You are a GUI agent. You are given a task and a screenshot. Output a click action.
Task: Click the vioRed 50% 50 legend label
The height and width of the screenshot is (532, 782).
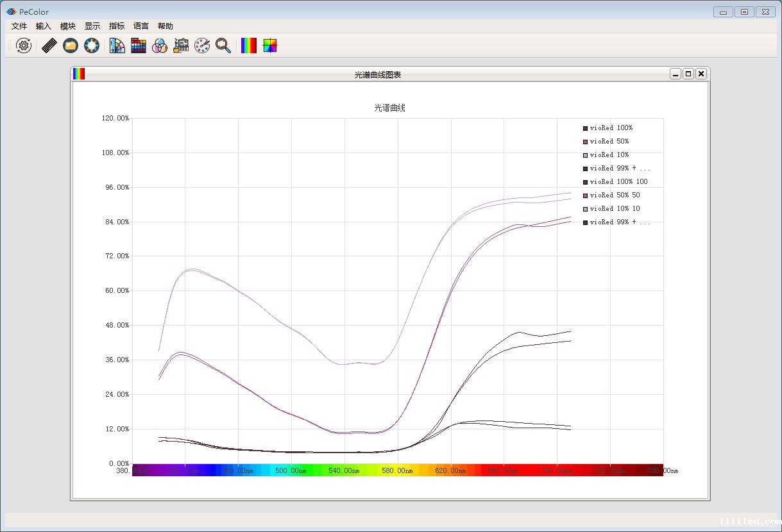[615, 195]
